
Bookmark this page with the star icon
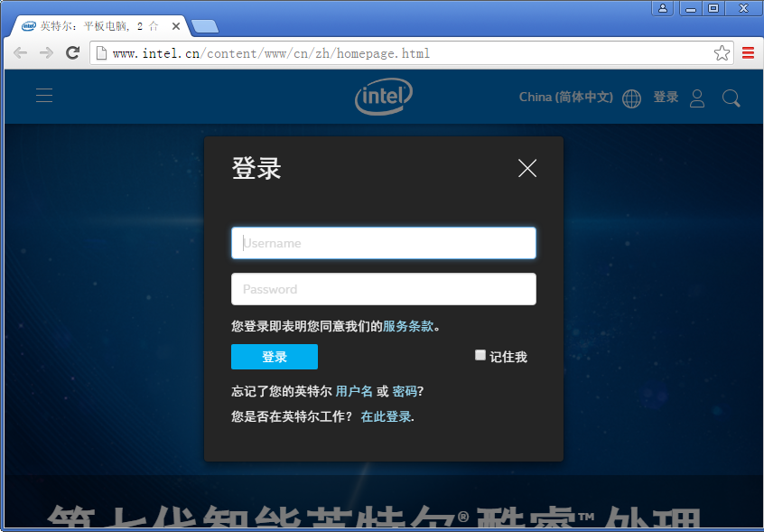coord(722,53)
